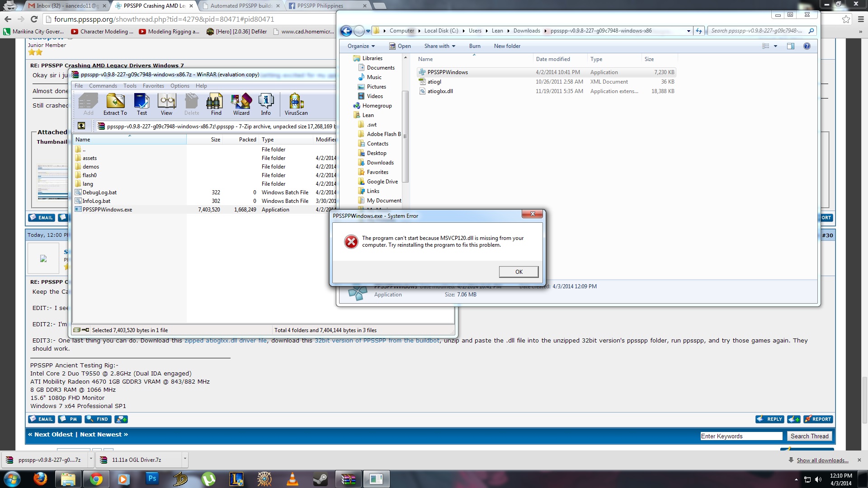Open WinRAR Commands menu
The width and height of the screenshot is (868, 488).
pos(103,86)
